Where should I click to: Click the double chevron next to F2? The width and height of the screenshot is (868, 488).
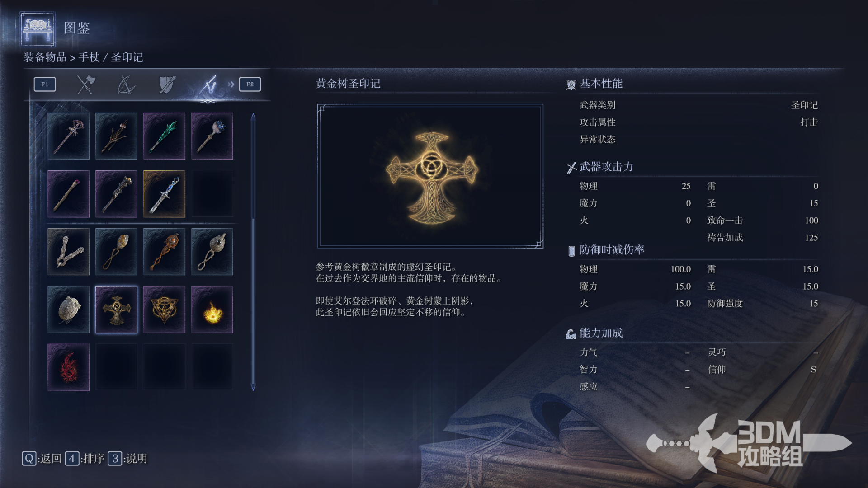pos(231,84)
